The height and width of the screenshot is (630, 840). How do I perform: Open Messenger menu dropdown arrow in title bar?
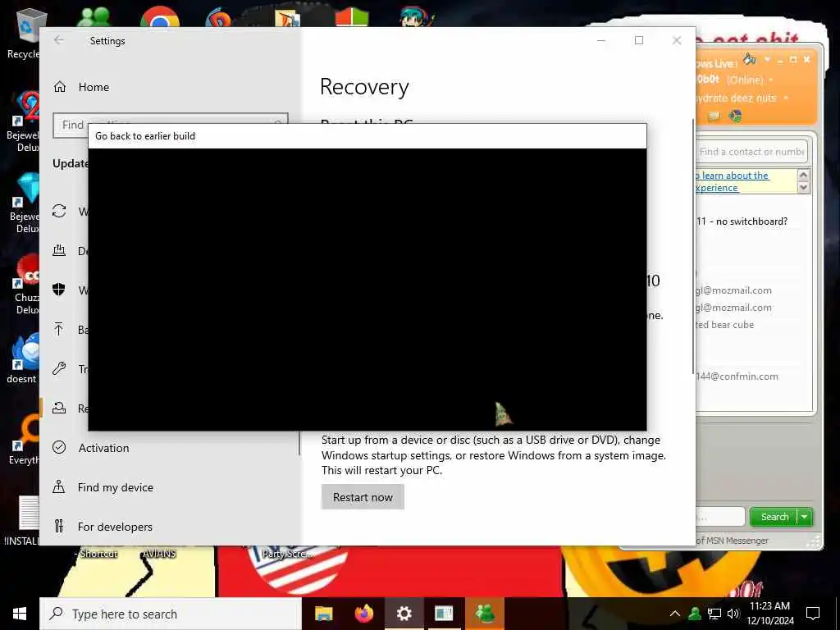[767, 59]
